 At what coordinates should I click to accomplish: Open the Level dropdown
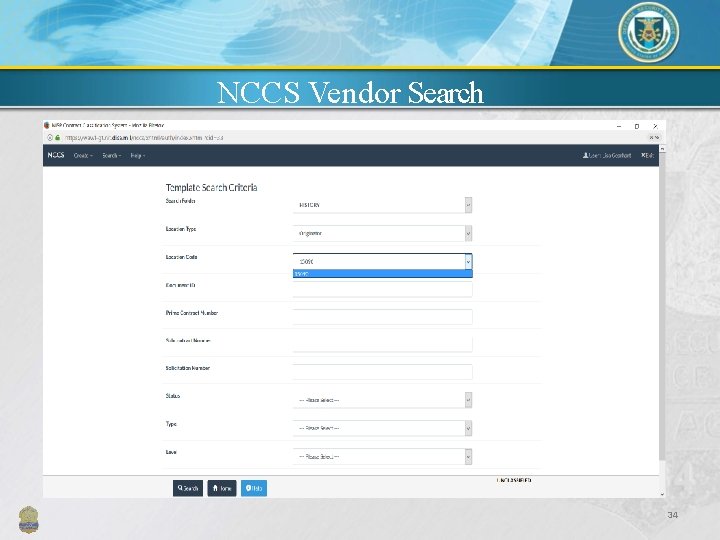click(382, 456)
